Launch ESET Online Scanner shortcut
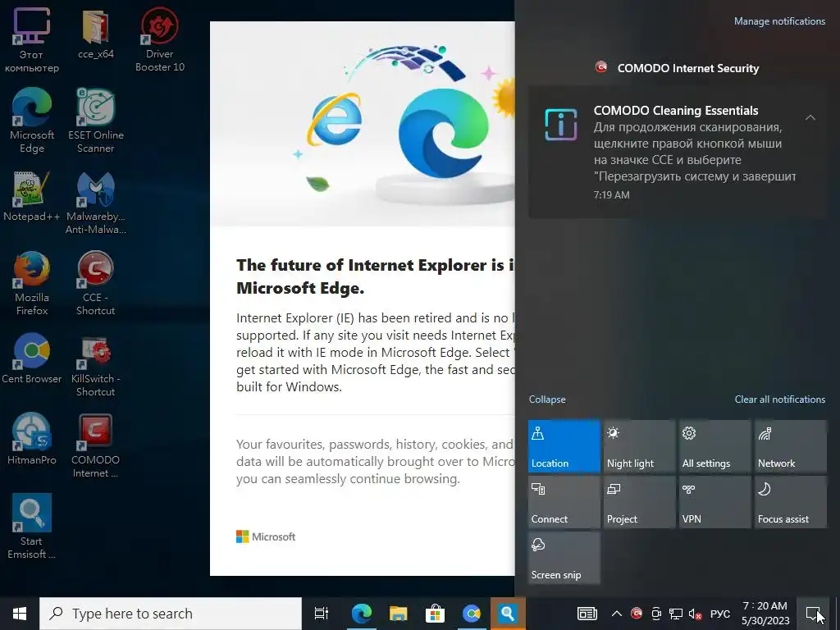Image resolution: width=840 pixels, height=630 pixels. click(x=95, y=121)
